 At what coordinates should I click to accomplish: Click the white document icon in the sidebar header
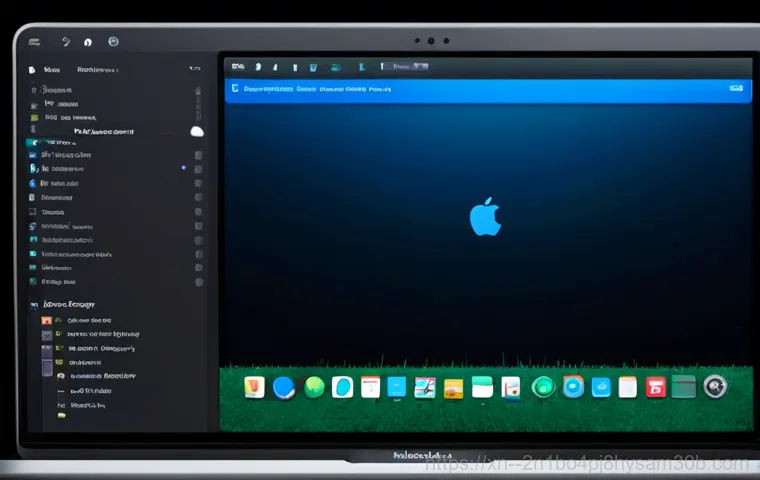[x=32, y=70]
